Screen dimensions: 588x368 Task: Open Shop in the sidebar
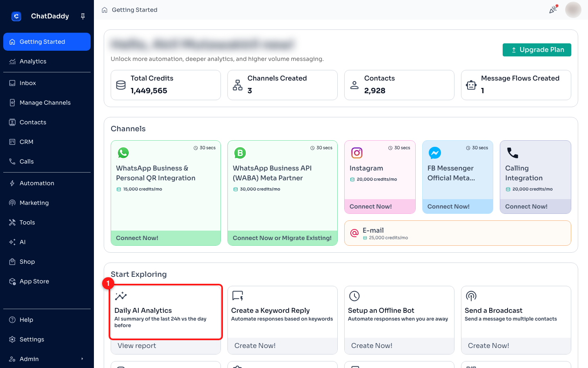(47, 262)
